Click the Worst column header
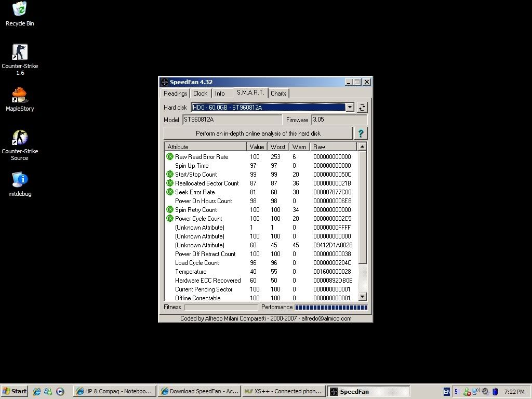532x399 pixels. pyautogui.click(x=278, y=147)
